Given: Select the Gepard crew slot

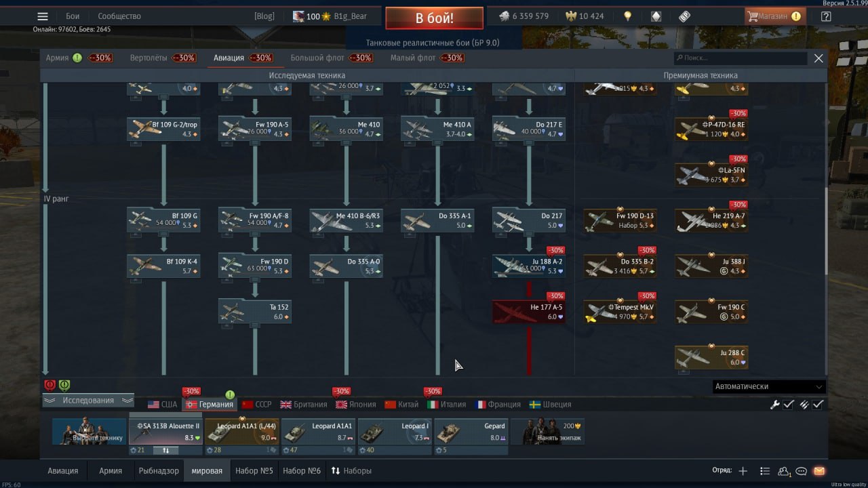Looking at the screenshot, I should click(x=471, y=432).
